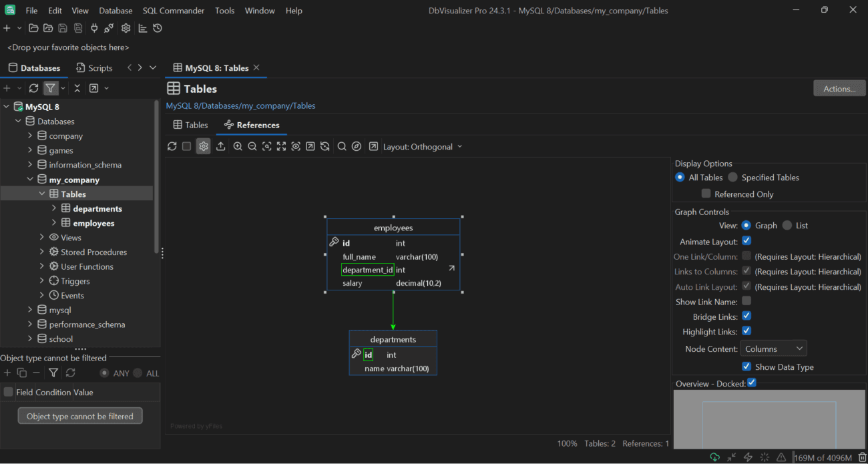868x464 pixels.
Task: Click the export graph upload icon
Action: point(221,147)
